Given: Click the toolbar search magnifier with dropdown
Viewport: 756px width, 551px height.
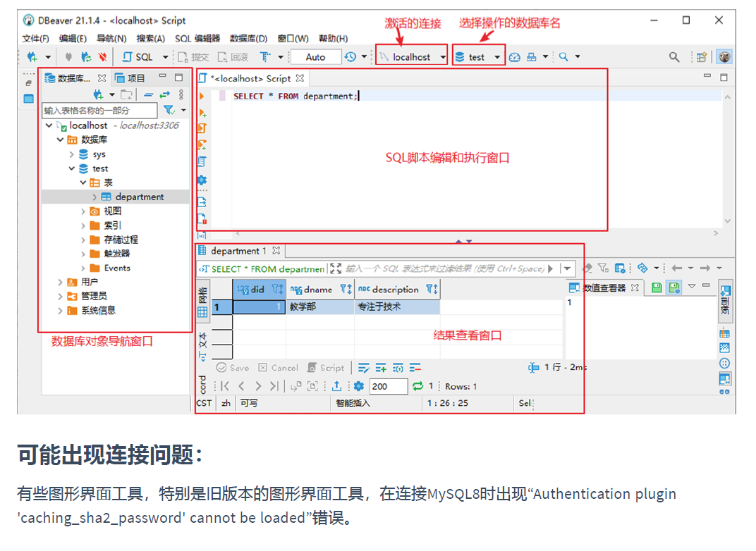Looking at the screenshot, I should click(x=563, y=57).
